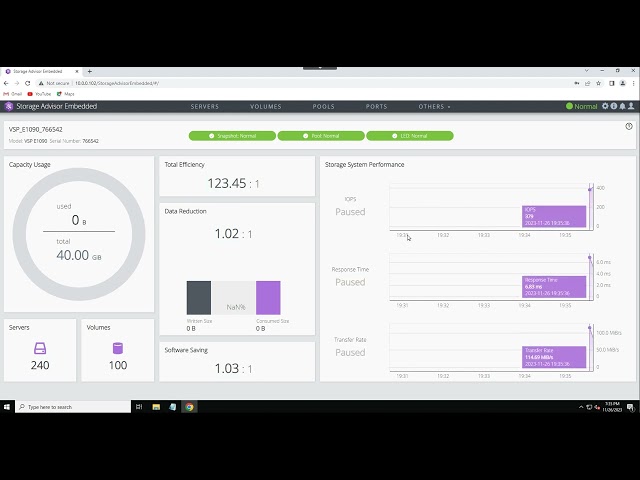Show hidden system tray icons chevron

[581, 407]
